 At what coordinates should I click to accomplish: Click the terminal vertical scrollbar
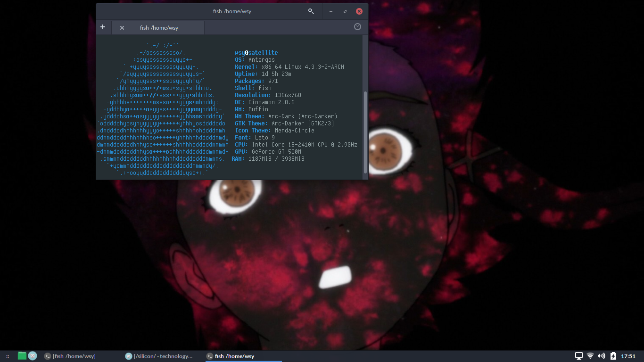point(365,132)
